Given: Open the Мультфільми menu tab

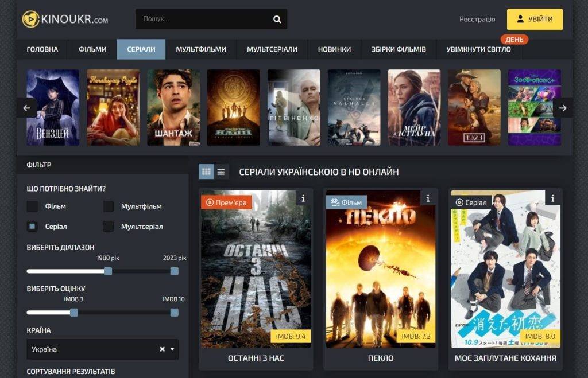Looking at the screenshot, I should 201,49.
